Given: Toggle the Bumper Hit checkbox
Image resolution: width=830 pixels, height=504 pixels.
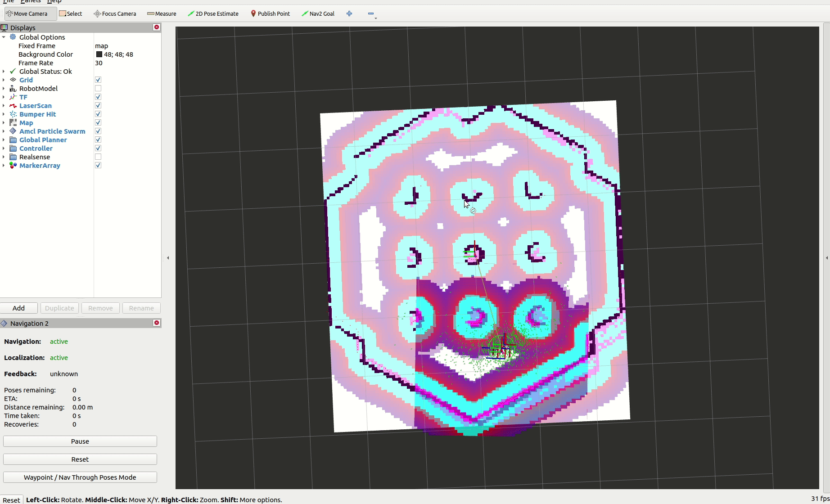Looking at the screenshot, I should [x=98, y=114].
